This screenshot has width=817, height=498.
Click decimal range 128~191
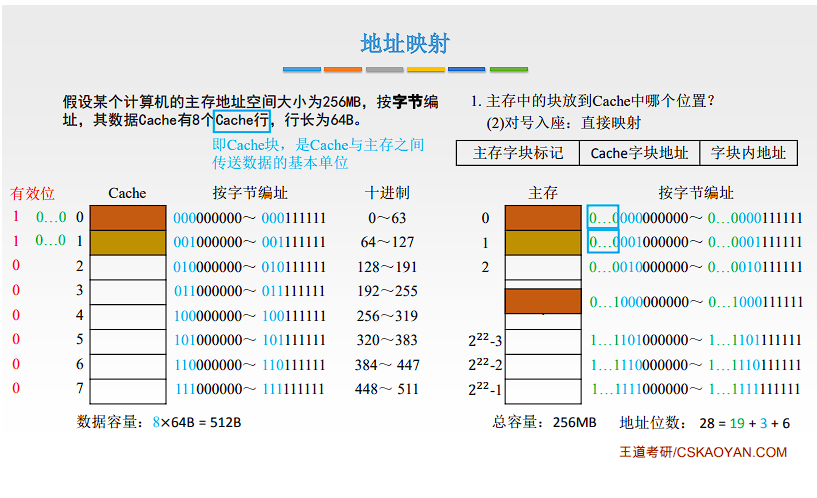pos(387,267)
